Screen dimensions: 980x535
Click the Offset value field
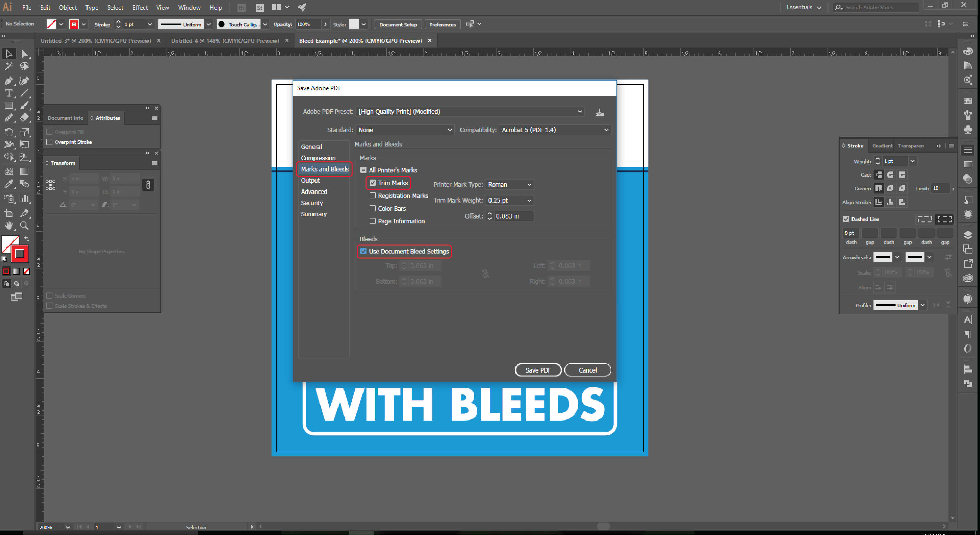[x=514, y=216]
